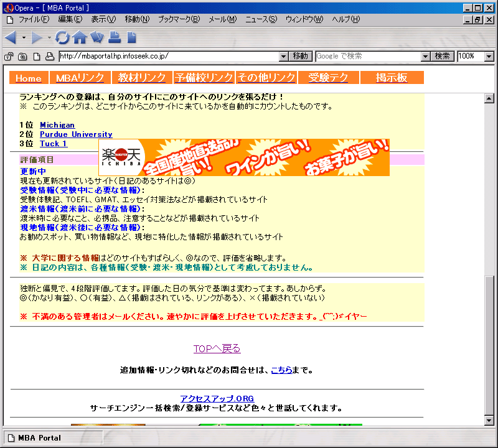The image size is (498, 448).
Task: Toggle image loading with the camera icon
Action: click(x=22, y=57)
